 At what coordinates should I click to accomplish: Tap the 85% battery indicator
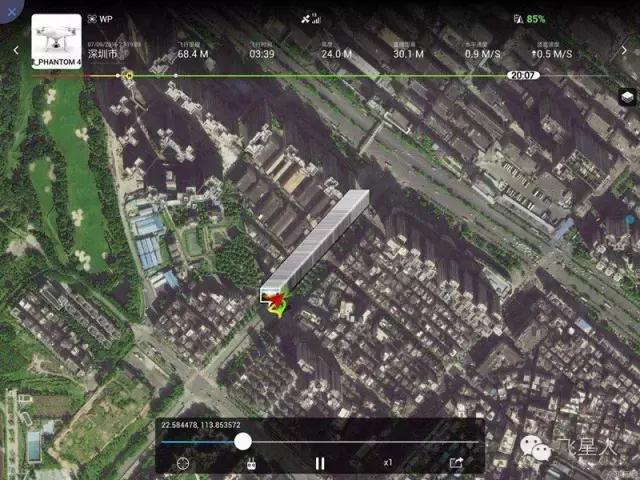[529, 19]
